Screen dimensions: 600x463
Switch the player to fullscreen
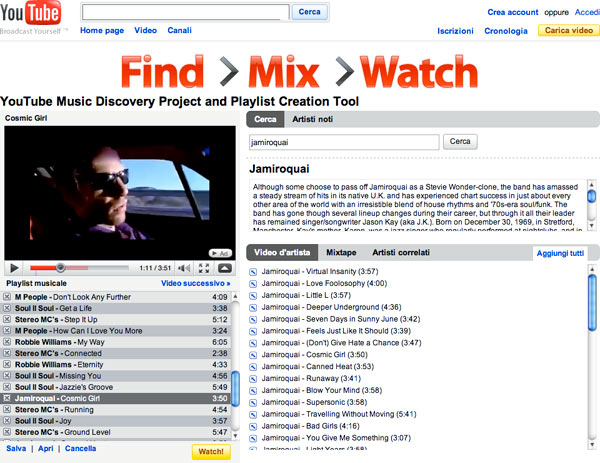click(204, 268)
